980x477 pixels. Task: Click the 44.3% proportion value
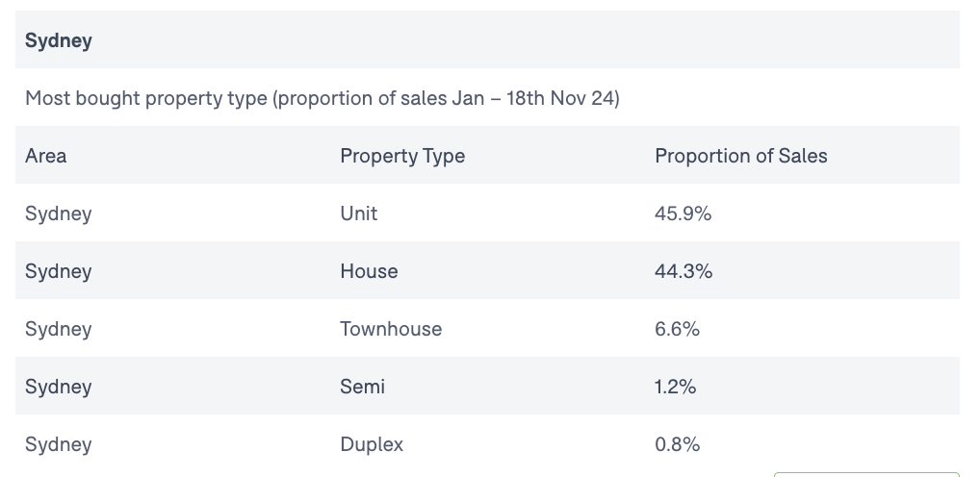(x=683, y=271)
